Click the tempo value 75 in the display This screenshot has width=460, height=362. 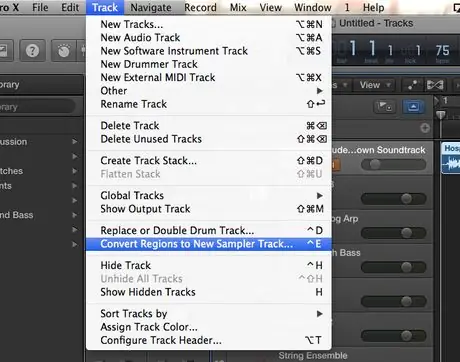[x=442, y=50]
